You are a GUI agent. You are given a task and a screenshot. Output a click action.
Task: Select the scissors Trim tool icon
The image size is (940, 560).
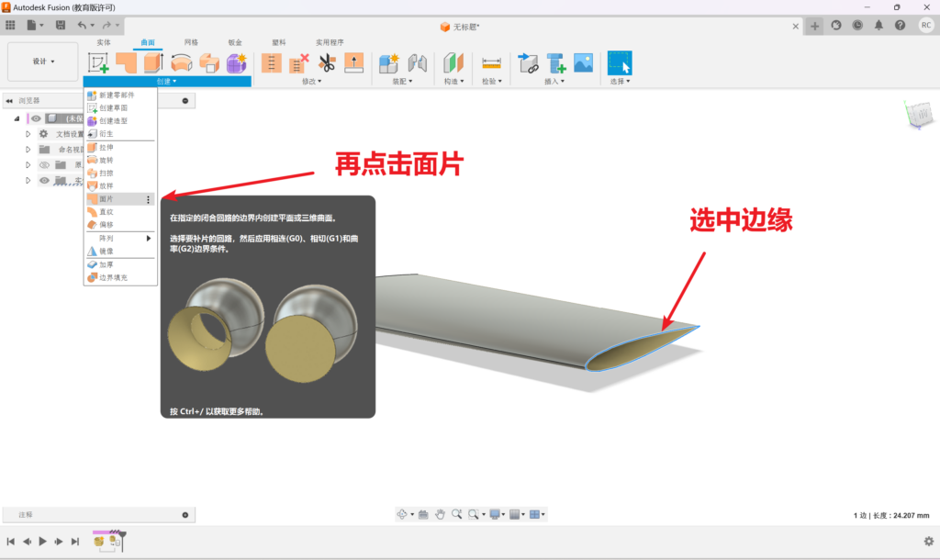[x=327, y=62]
